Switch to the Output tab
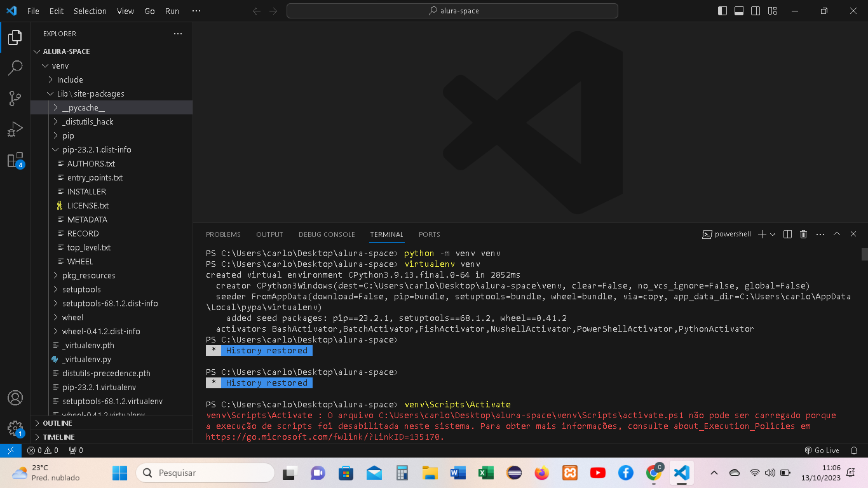868x488 pixels. click(269, 234)
